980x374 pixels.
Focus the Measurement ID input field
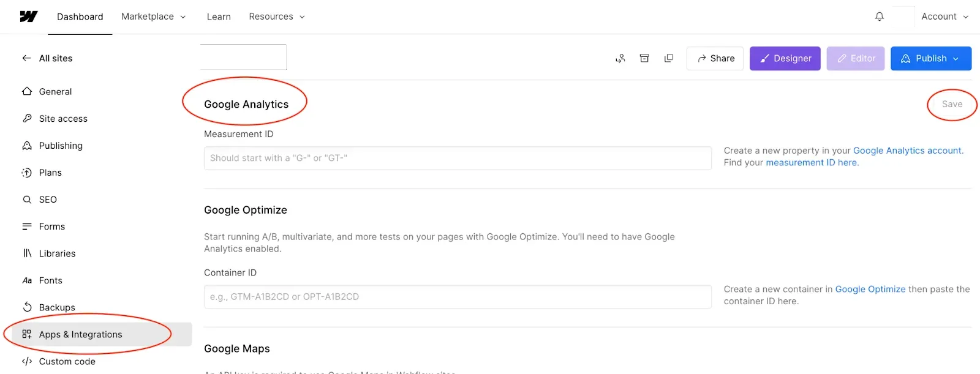[458, 158]
